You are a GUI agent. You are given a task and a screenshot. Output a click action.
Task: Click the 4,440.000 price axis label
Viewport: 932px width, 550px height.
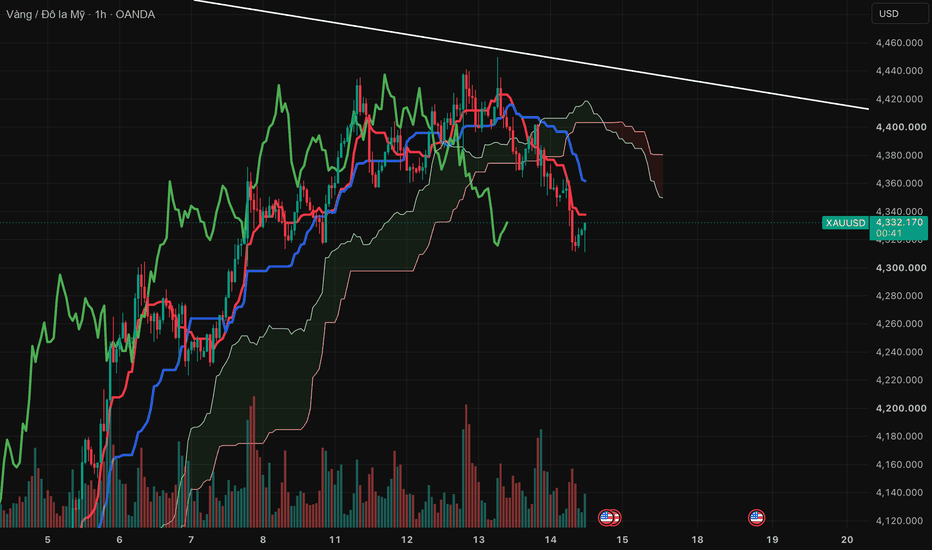click(899, 71)
